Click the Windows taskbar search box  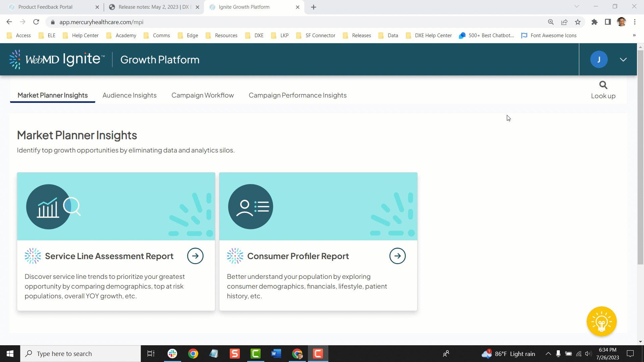click(x=80, y=354)
